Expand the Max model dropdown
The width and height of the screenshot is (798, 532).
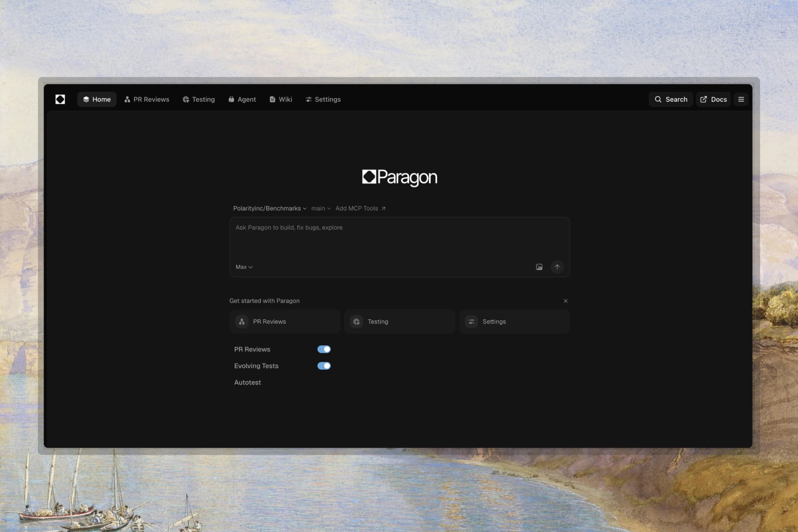244,267
